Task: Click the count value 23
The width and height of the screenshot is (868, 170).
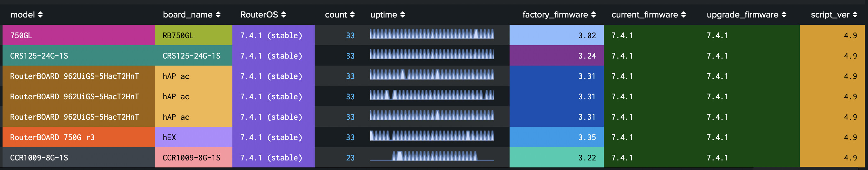Action: tap(350, 158)
